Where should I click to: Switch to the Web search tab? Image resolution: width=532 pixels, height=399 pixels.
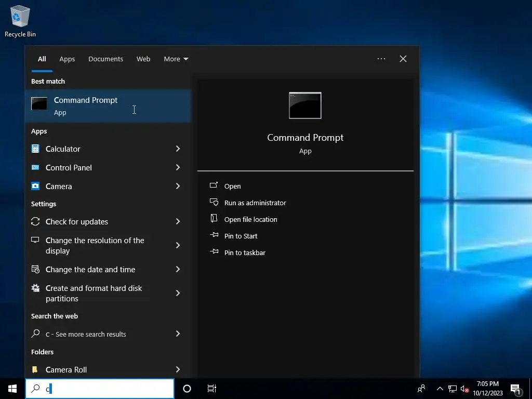(x=143, y=59)
